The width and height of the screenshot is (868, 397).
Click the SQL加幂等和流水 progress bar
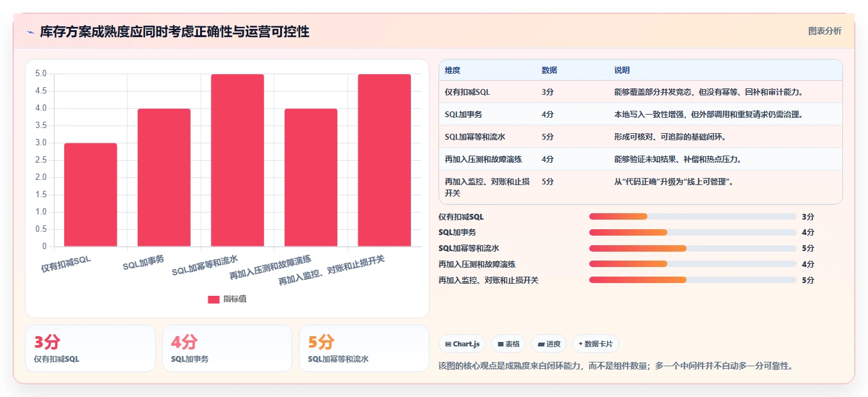692,248
